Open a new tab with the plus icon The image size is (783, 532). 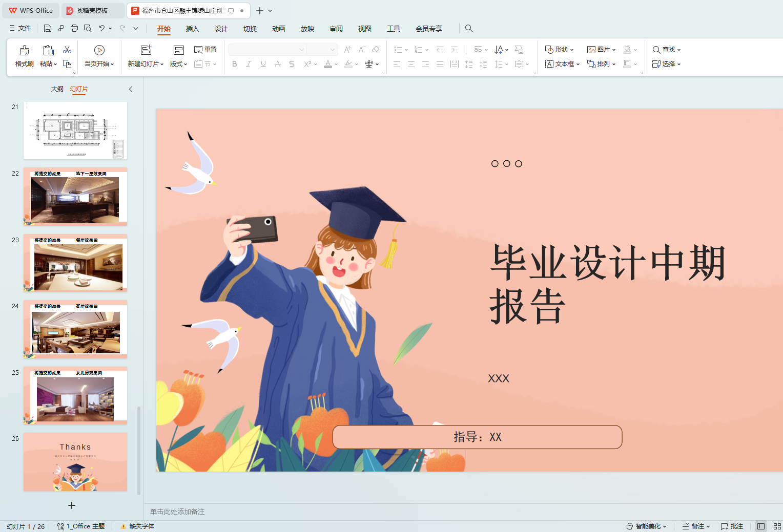pyautogui.click(x=260, y=11)
